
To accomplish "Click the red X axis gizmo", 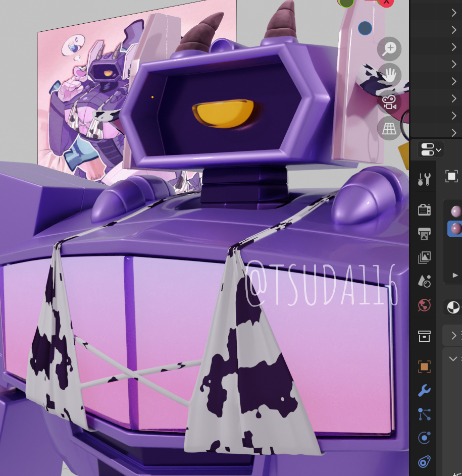I will point(386,2).
